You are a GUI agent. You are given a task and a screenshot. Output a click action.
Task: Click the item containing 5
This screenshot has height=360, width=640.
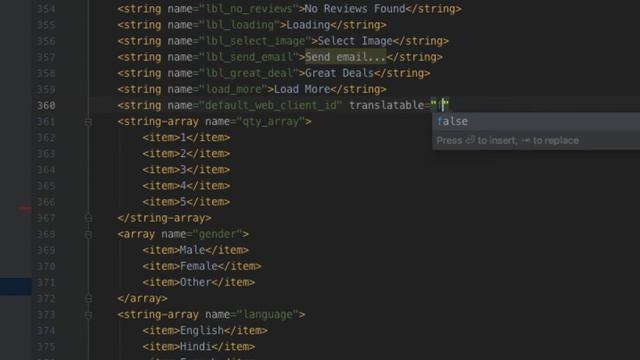tap(186, 202)
